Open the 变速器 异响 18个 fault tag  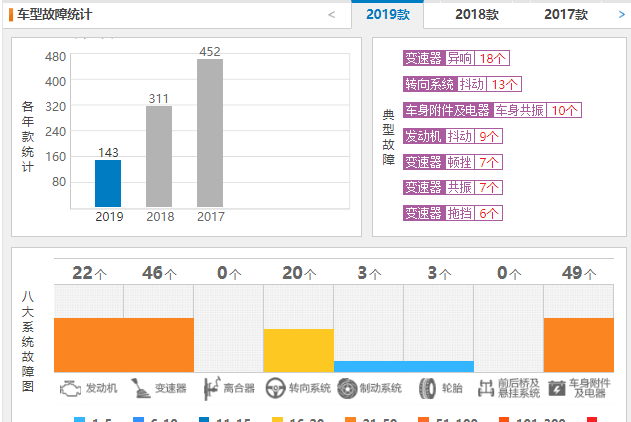click(456, 58)
